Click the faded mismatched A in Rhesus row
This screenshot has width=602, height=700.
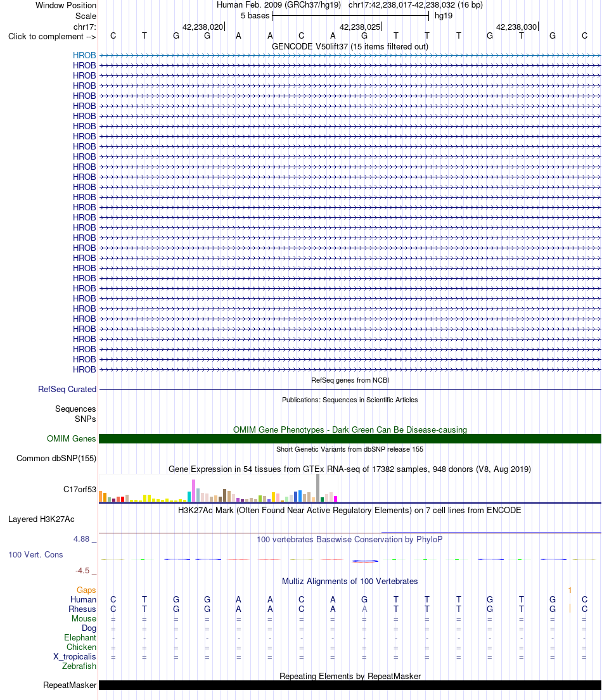(364, 609)
